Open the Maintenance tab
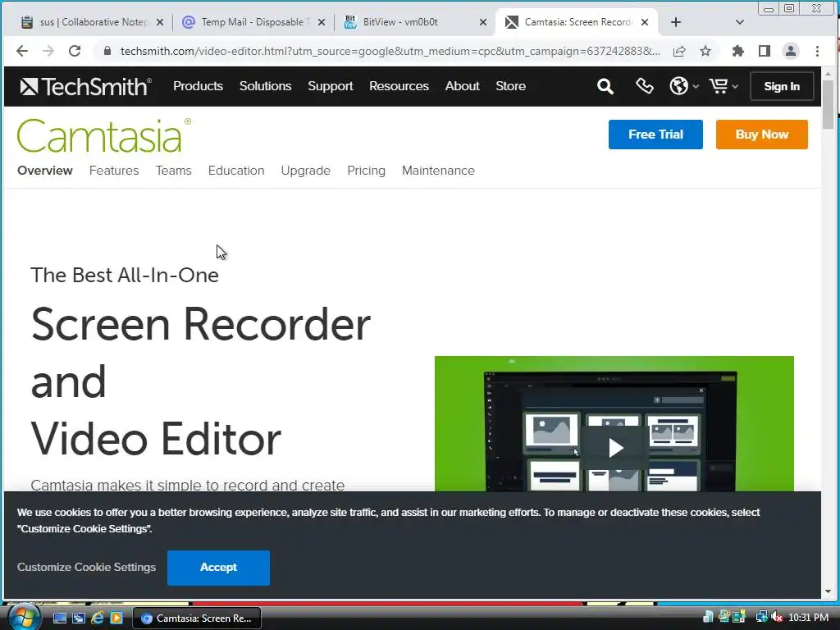 [x=438, y=171]
